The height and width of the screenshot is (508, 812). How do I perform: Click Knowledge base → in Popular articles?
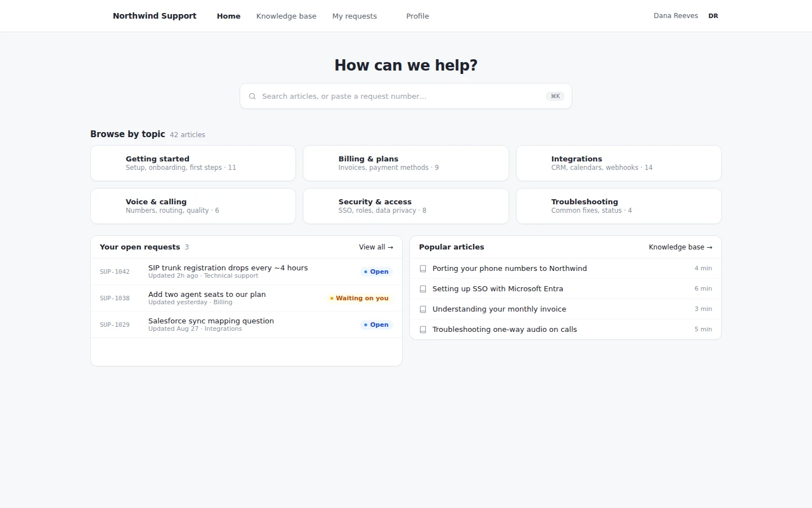tap(681, 247)
